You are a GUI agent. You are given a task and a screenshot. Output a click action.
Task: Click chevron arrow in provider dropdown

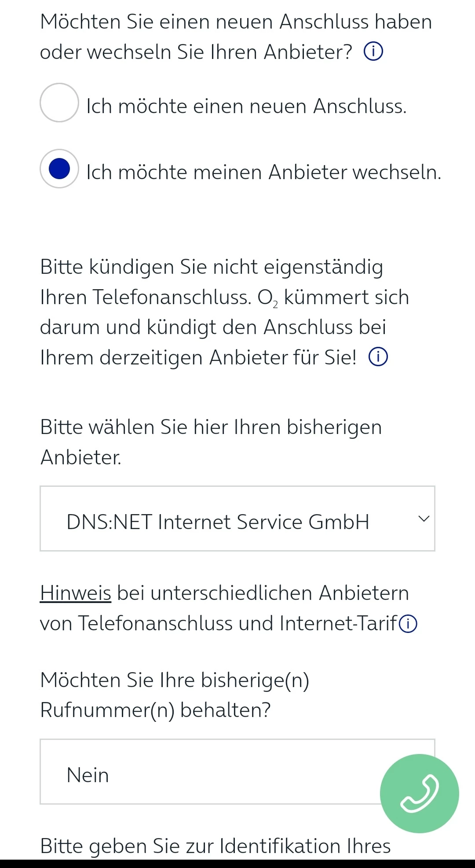(423, 519)
